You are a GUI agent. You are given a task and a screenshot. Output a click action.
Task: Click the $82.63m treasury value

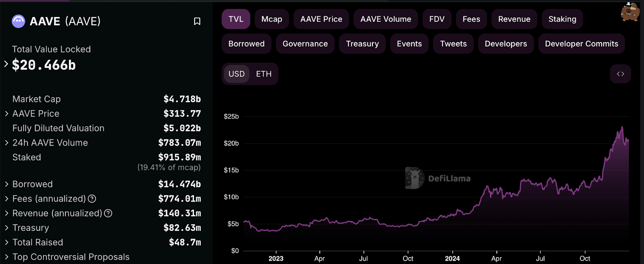click(182, 228)
